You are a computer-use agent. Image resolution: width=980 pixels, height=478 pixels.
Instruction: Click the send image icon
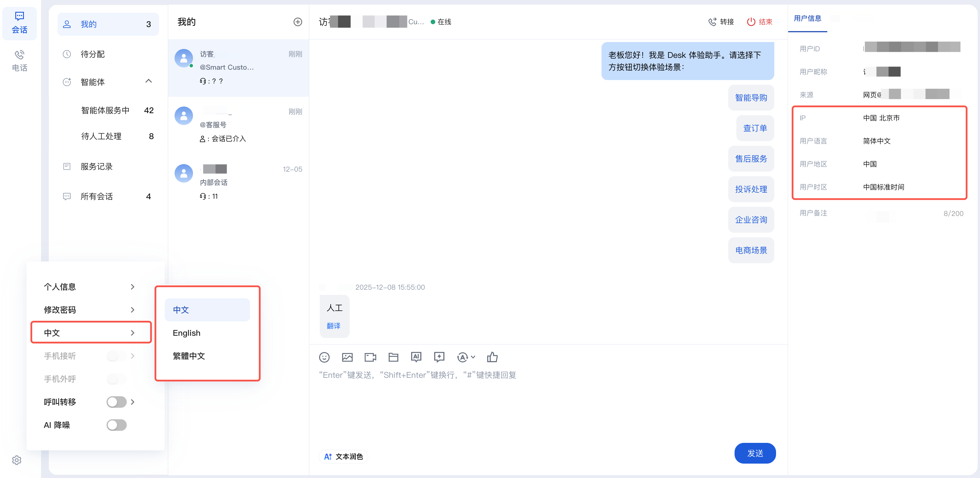pyautogui.click(x=347, y=357)
